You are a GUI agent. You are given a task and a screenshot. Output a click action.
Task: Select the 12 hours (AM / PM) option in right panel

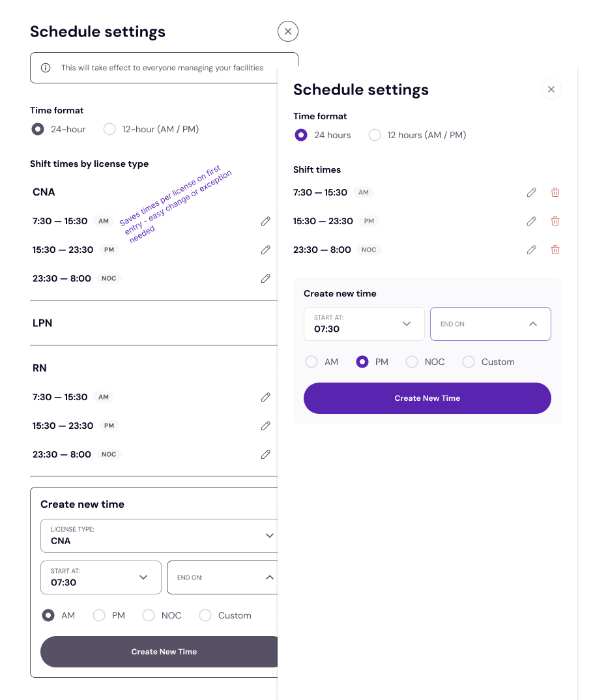(375, 136)
